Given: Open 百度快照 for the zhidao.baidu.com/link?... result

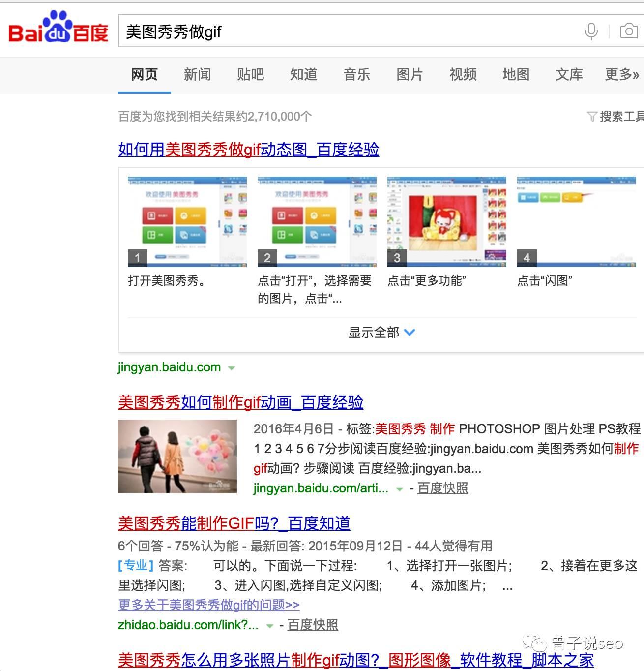Looking at the screenshot, I should [313, 625].
